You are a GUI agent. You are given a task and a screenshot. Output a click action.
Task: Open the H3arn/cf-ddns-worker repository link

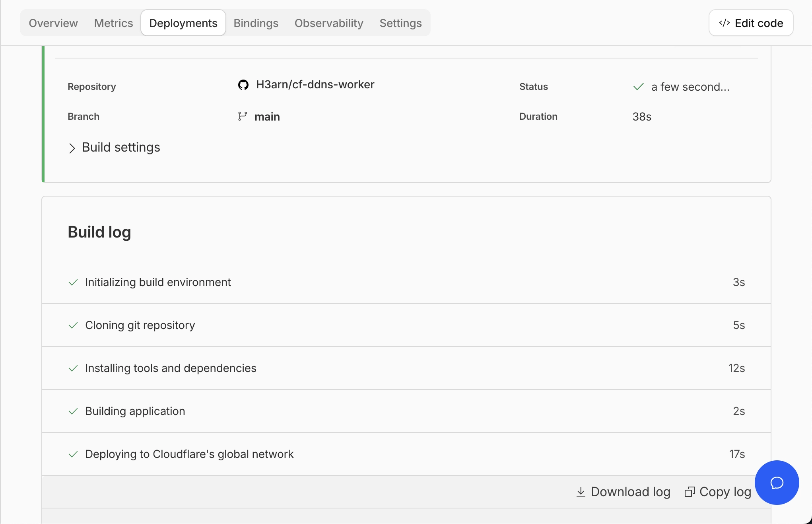coord(315,84)
